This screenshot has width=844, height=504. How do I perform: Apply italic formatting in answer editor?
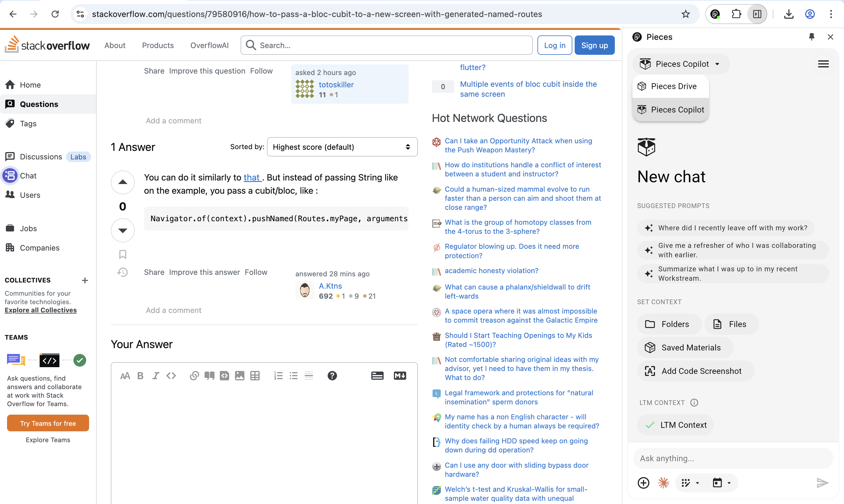tap(156, 376)
